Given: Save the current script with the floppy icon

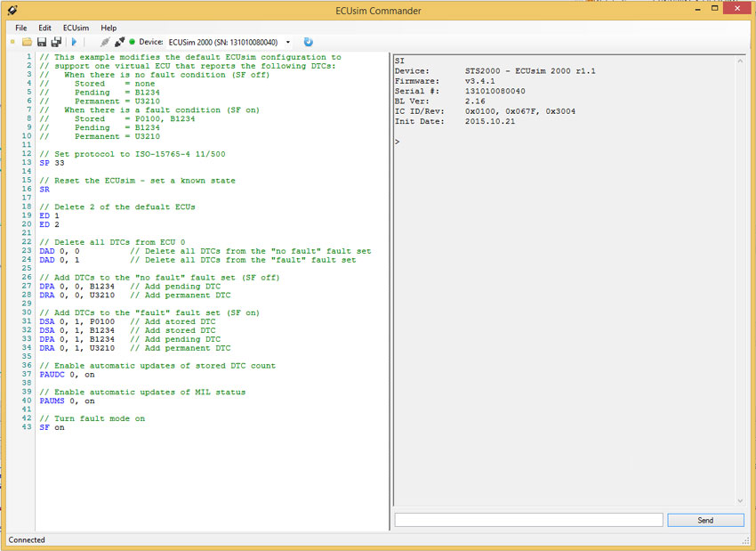Looking at the screenshot, I should (42, 42).
